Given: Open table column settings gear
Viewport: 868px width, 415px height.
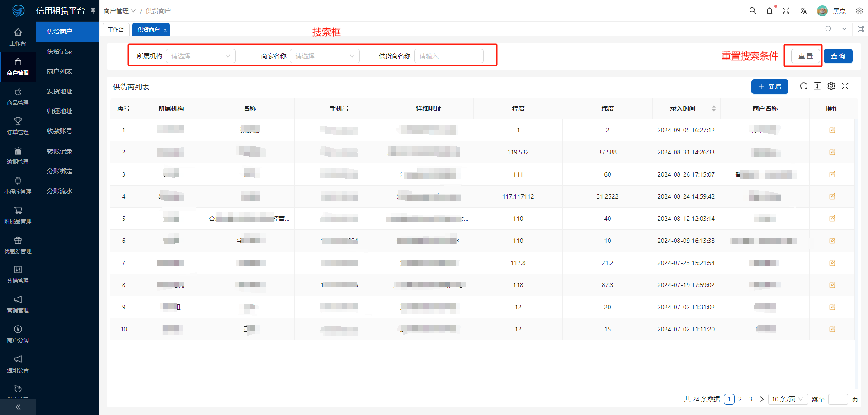Looking at the screenshot, I should pos(831,86).
